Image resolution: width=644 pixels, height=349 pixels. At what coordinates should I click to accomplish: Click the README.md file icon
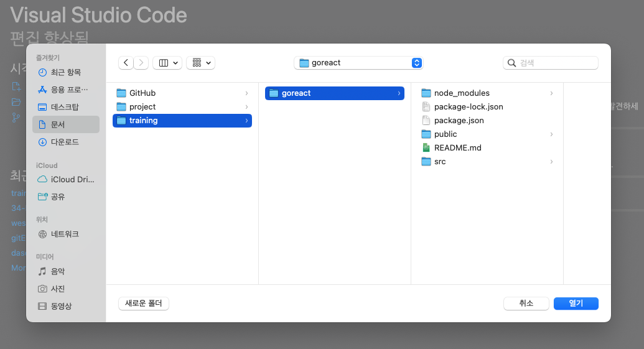click(426, 148)
